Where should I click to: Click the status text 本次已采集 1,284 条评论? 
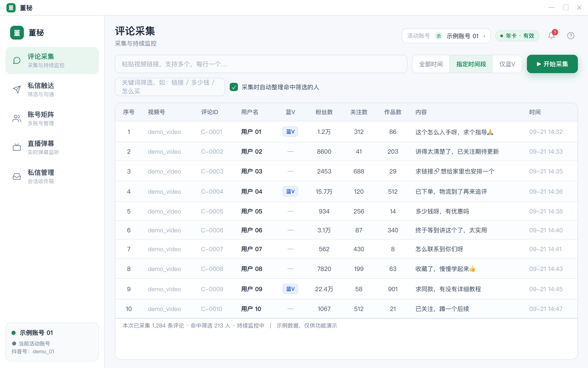pyautogui.click(x=153, y=326)
